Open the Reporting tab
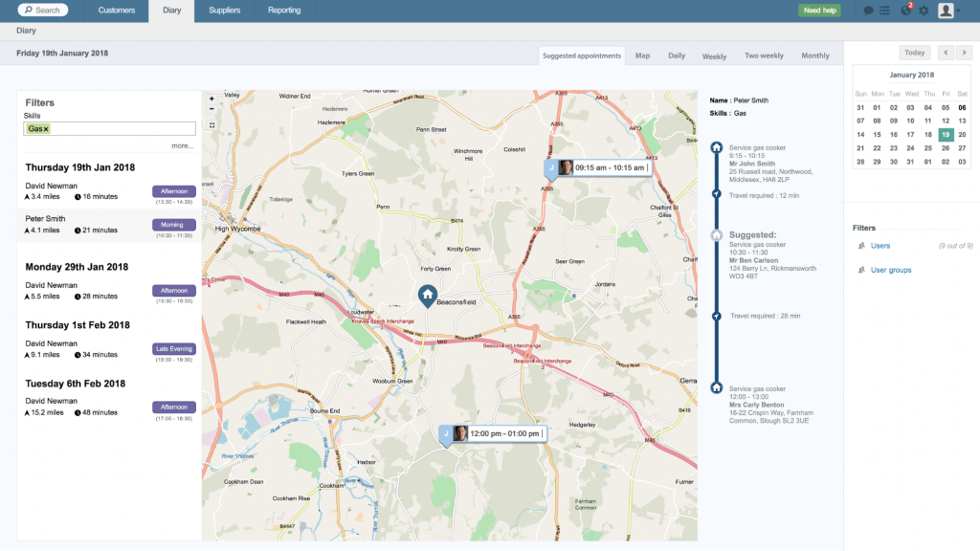 (283, 11)
